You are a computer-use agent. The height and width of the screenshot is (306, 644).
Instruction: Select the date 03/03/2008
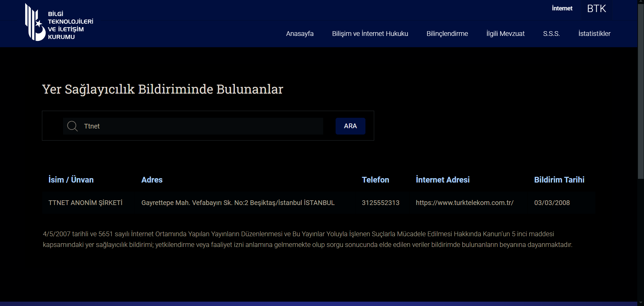pyautogui.click(x=552, y=203)
